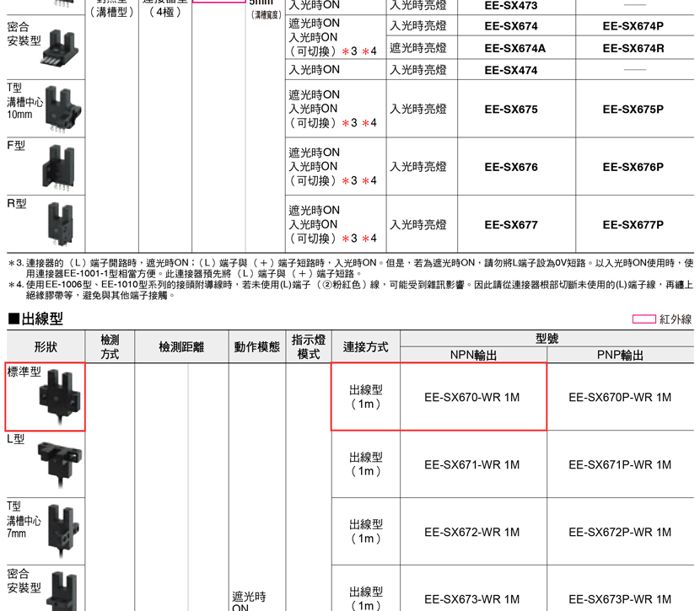Click the 指示燈模式 column header
The height and width of the screenshot is (611, 700).
(309, 347)
